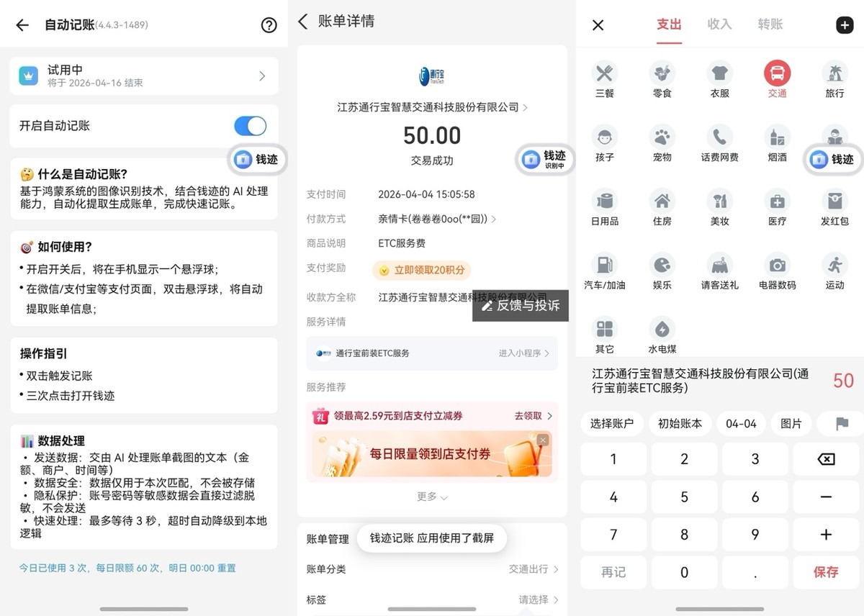Viewport: 864px width, 616px height.
Task: Tap the plus add icon
Action: tap(844, 25)
